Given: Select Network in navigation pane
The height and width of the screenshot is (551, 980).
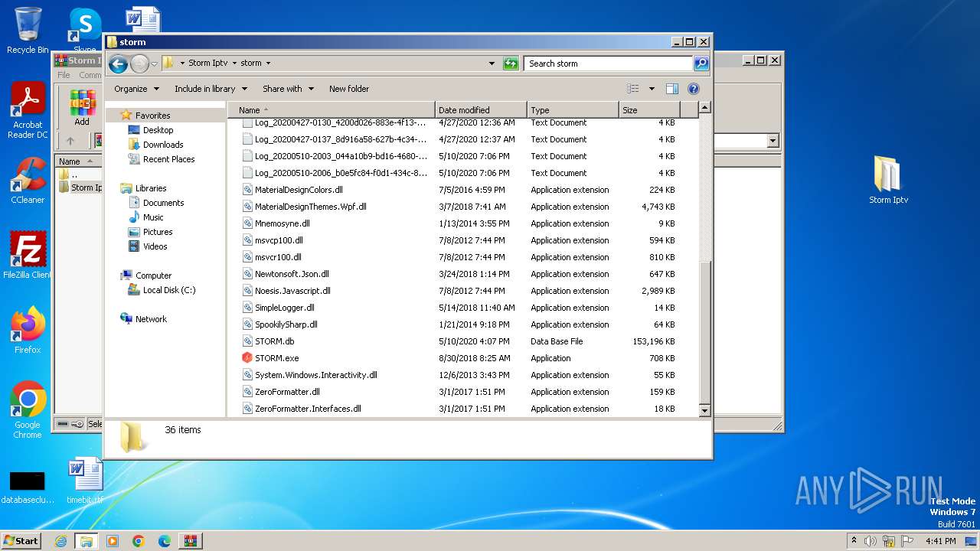Looking at the screenshot, I should [x=151, y=319].
